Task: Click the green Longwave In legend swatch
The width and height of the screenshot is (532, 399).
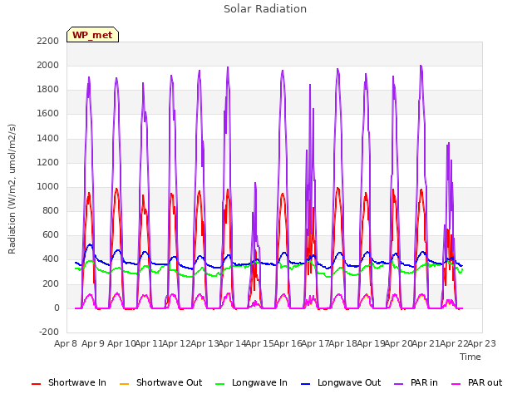Action: click(220, 384)
